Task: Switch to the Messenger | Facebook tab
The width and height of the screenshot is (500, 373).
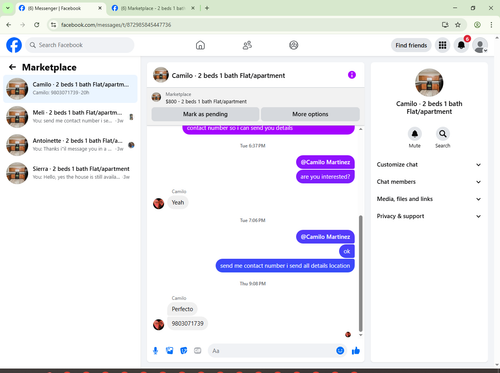Action: [x=60, y=8]
